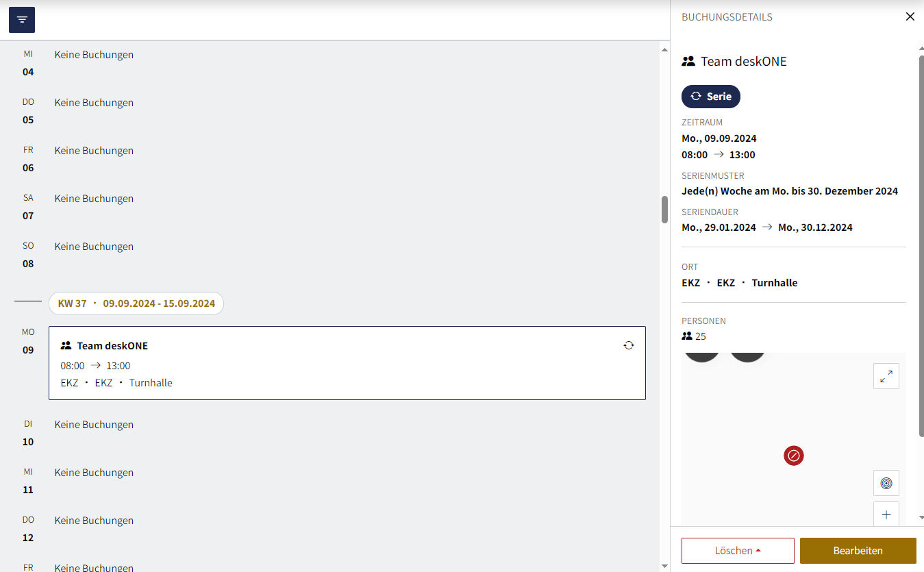
Task: Click the 08:00 → 13:00 time in the booking card
Action: coord(95,366)
